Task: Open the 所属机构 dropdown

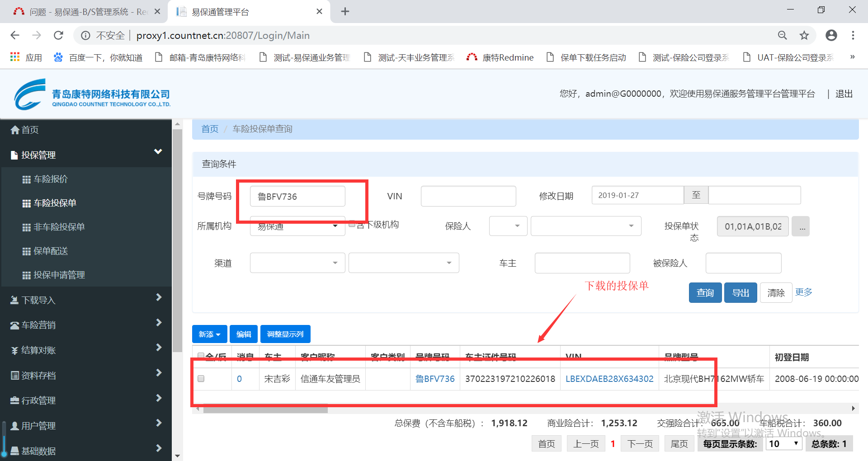Action: coord(297,226)
